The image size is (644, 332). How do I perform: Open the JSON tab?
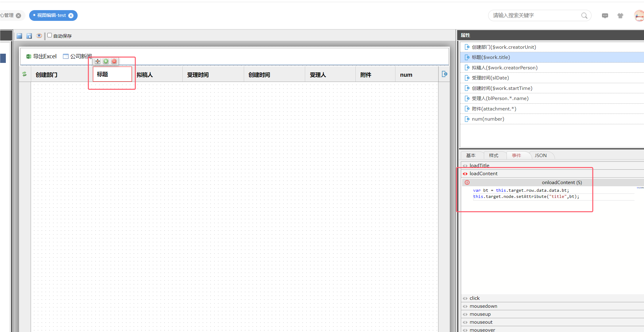pos(540,156)
